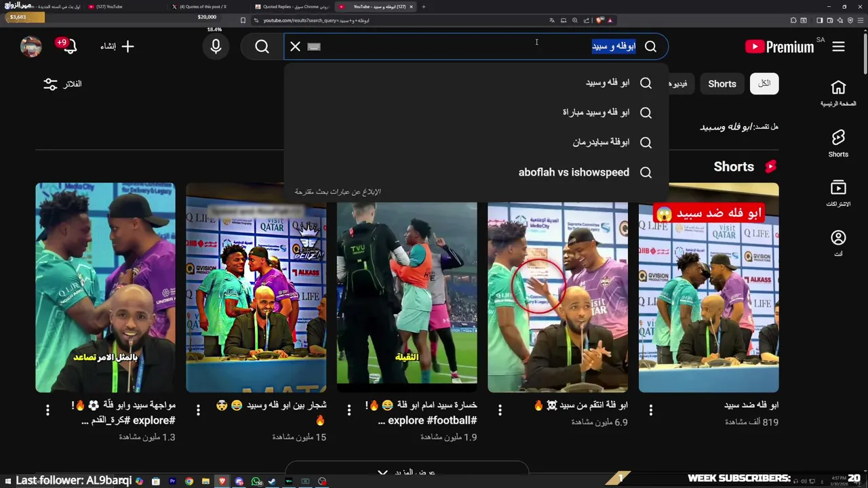
Task: Close the active YouTube browser tab
Action: click(x=411, y=7)
